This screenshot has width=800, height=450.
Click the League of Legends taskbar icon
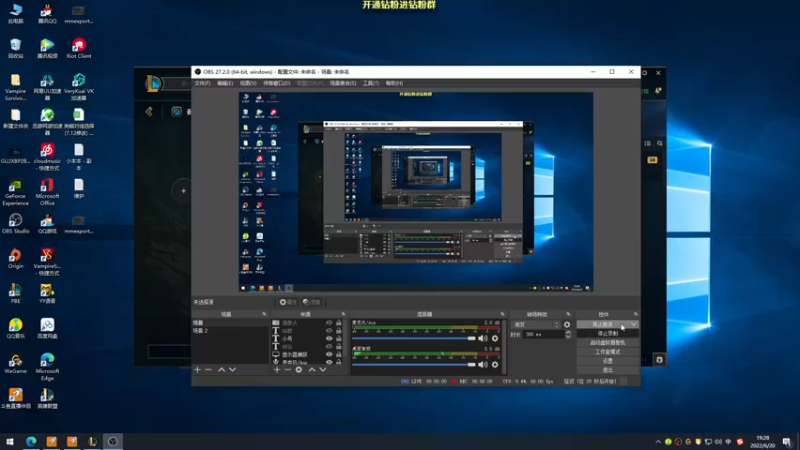(92, 441)
